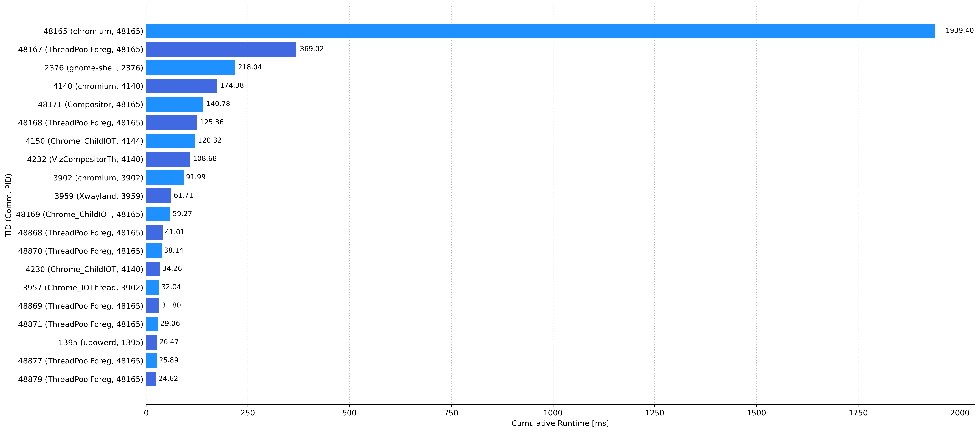Click the 4150 Chrome_ChildIOT bar
The image size is (980, 433).
pyautogui.click(x=170, y=141)
